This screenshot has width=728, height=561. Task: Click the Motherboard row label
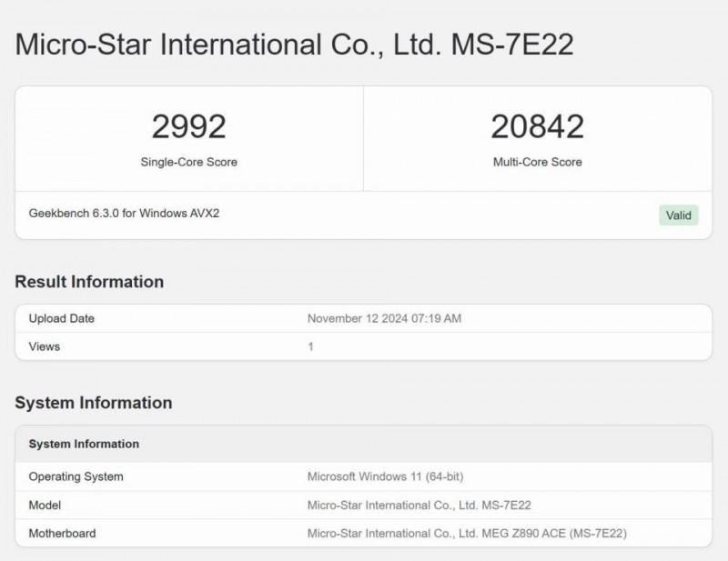(x=62, y=534)
